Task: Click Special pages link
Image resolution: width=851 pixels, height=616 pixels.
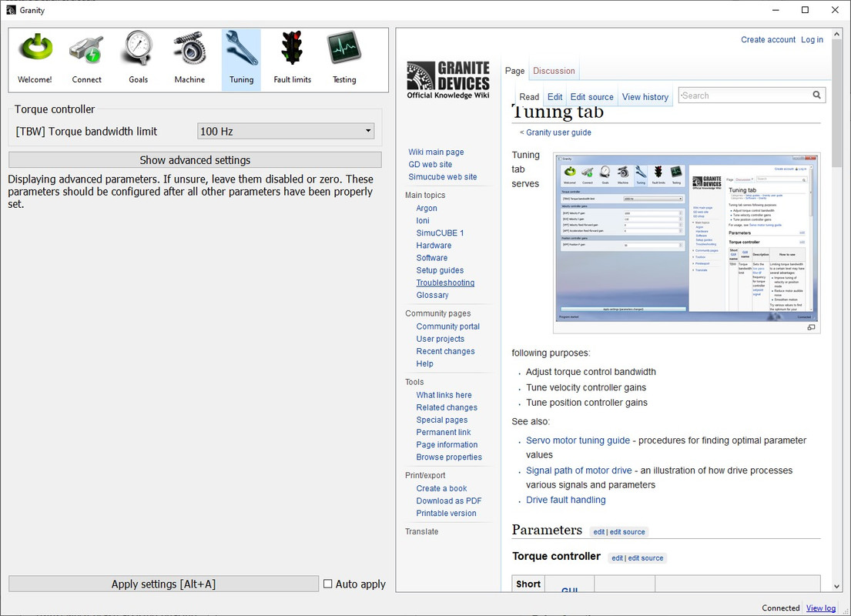Action: click(x=442, y=420)
